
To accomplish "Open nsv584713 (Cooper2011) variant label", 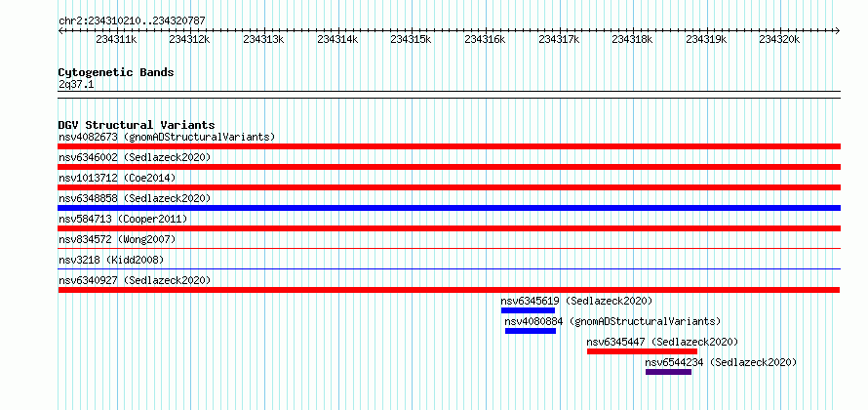I will (123, 219).
